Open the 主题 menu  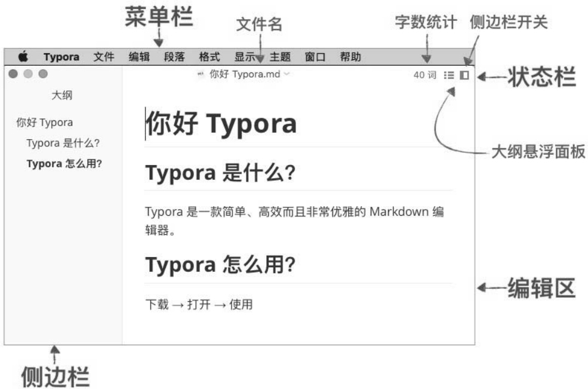[x=280, y=57]
